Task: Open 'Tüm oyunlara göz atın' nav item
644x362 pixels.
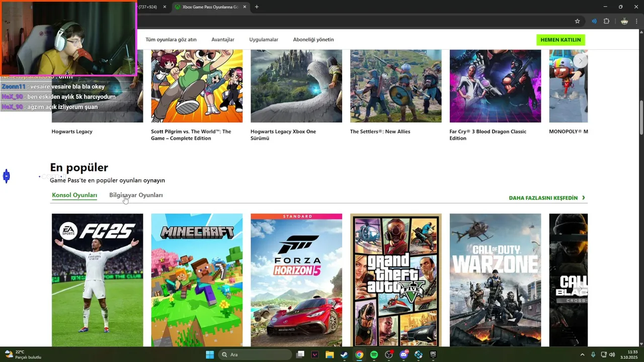Action: pyautogui.click(x=171, y=40)
